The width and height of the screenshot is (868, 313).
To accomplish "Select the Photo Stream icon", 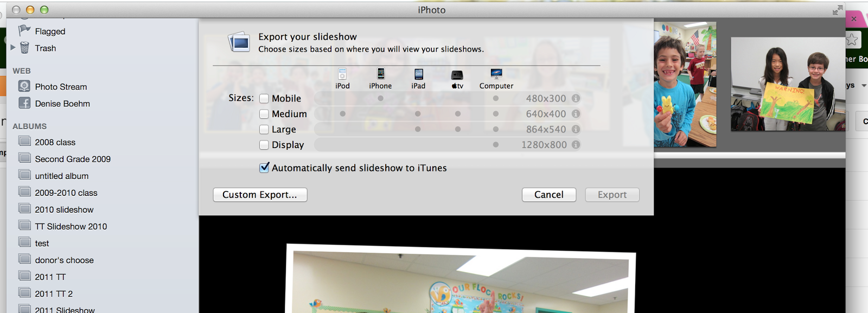I will (x=24, y=86).
